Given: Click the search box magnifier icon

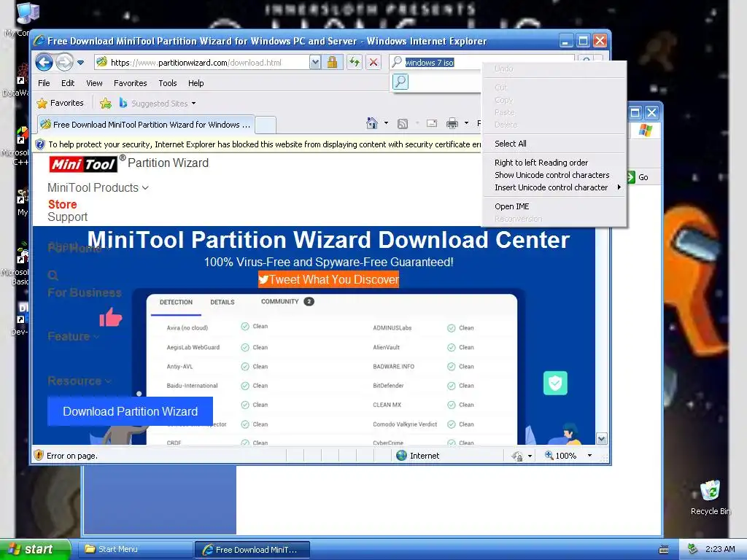Looking at the screenshot, I should tap(396, 62).
